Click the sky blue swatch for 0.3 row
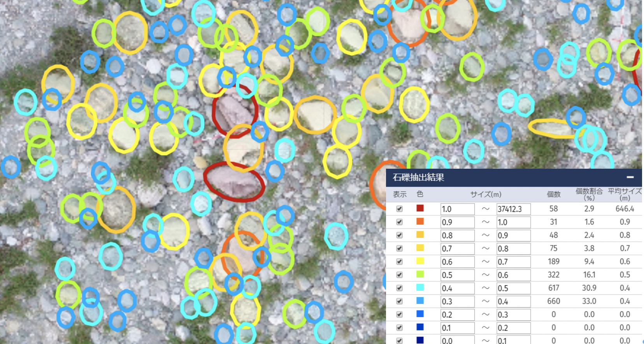The width and height of the screenshot is (644, 344). coord(420,301)
